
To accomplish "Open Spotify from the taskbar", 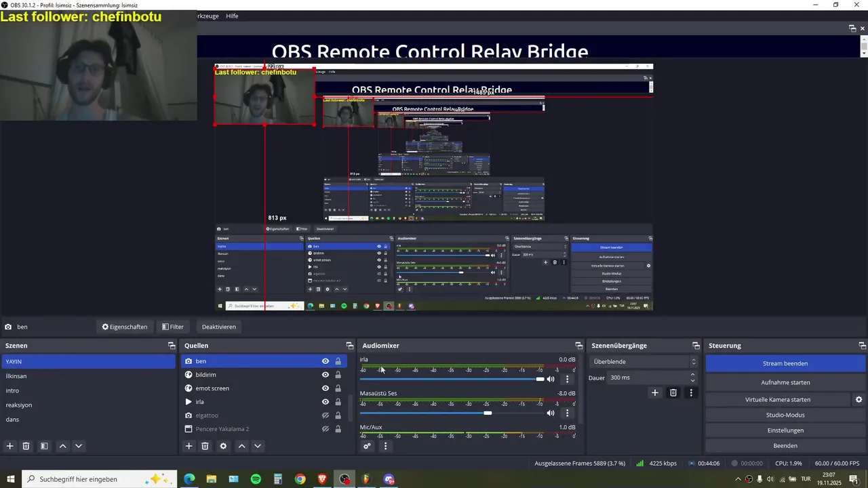I will 256,479.
